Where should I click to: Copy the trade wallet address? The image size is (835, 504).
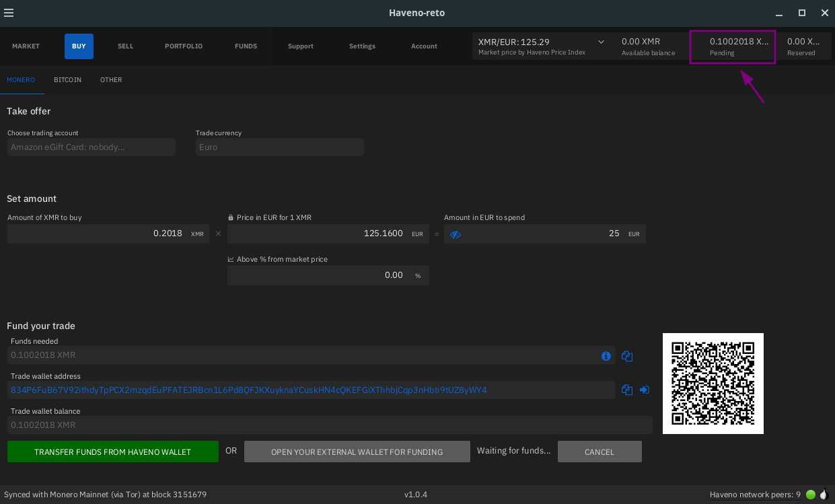pyautogui.click(x=627, y=390)
